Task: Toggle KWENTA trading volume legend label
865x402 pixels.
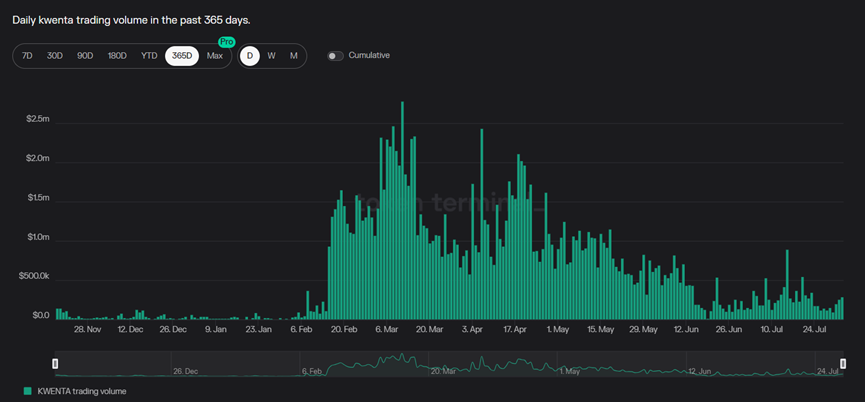Action: [x=81, y=391]
